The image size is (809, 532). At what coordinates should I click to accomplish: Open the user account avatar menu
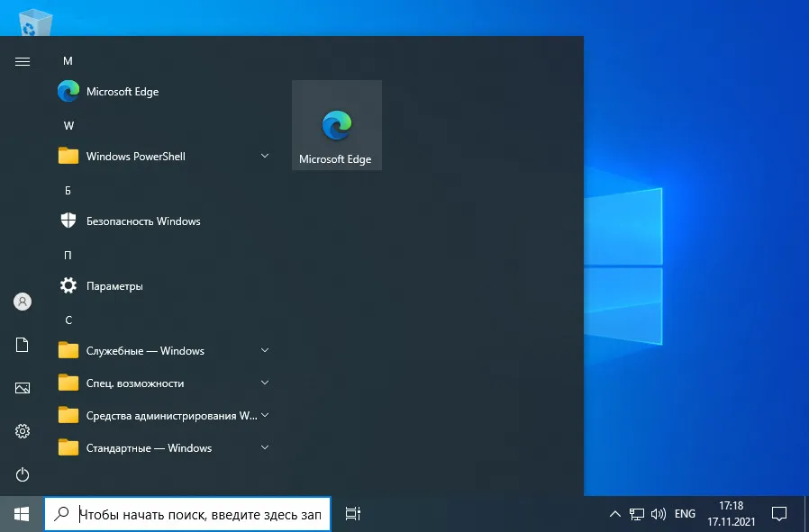23,302
